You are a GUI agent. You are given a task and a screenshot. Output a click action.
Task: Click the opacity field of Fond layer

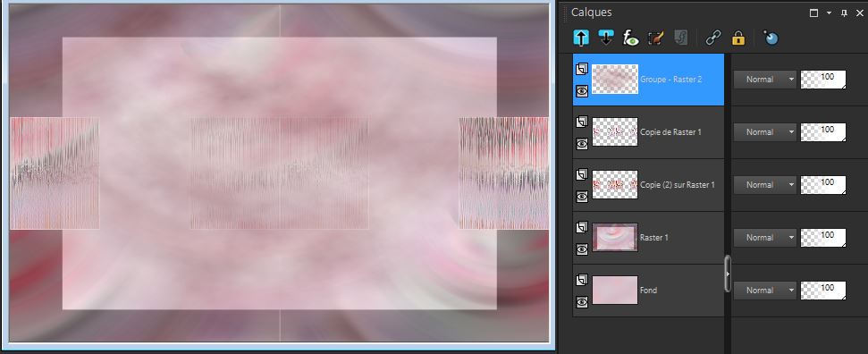pos(823,291)
